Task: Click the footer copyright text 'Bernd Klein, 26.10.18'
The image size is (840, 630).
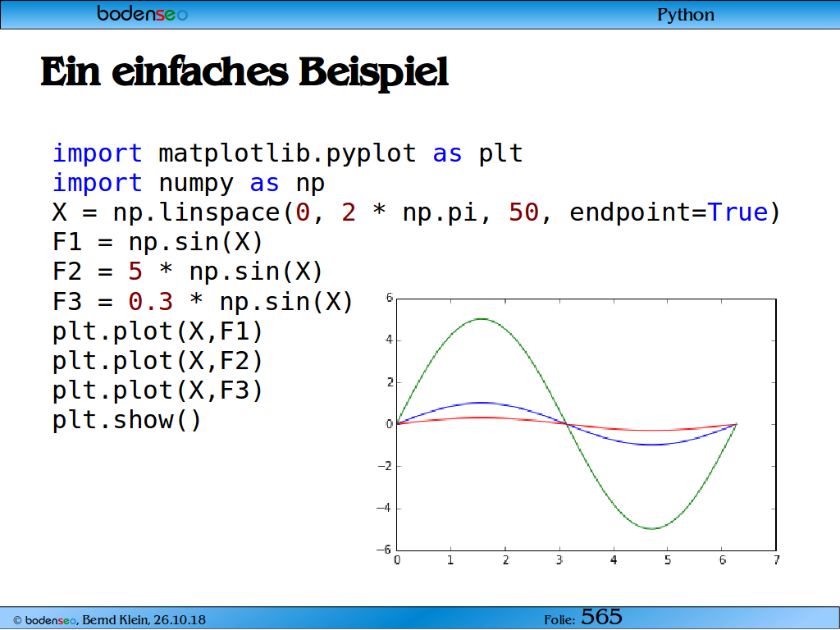Action: tap(144, 620)
